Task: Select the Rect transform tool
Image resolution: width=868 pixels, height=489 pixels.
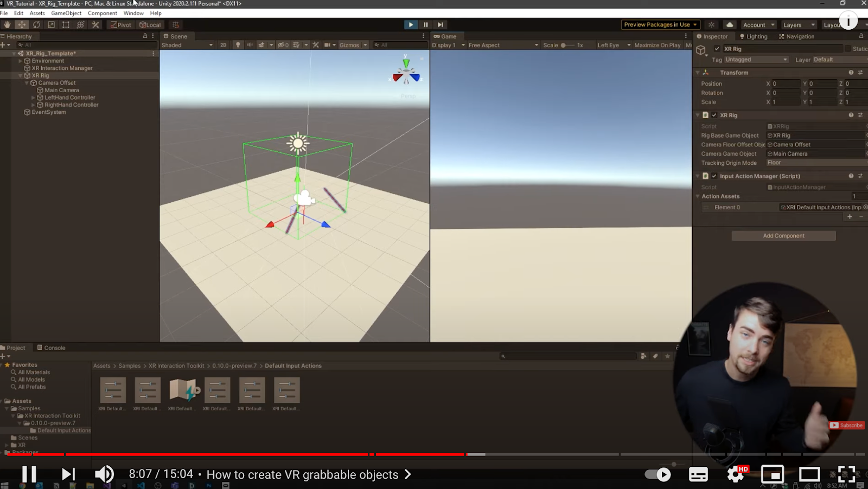Action: point(66,25)
